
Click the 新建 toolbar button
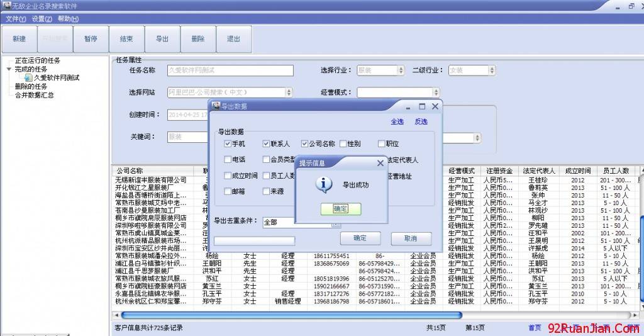click(19, 39)
